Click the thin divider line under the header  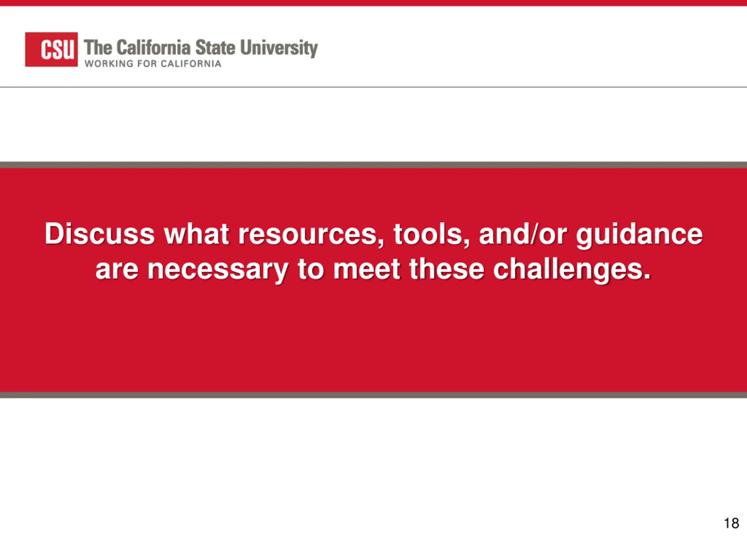[373, 87]
